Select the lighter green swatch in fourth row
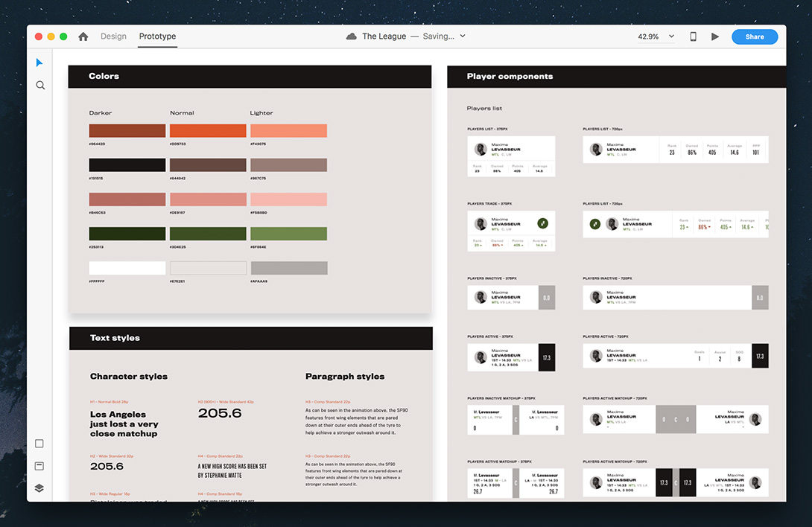The width and height of the screenshot is (812, 527). [x=289, y=234]
